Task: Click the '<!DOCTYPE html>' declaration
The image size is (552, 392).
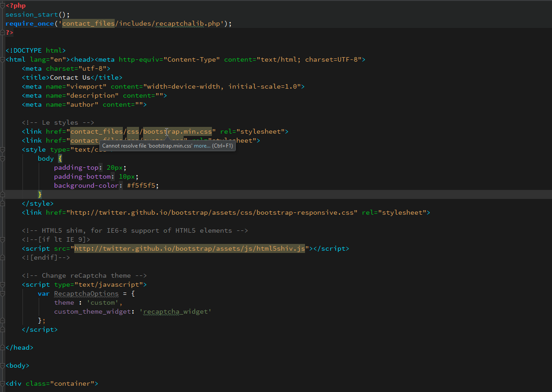Action: [36, 50]
